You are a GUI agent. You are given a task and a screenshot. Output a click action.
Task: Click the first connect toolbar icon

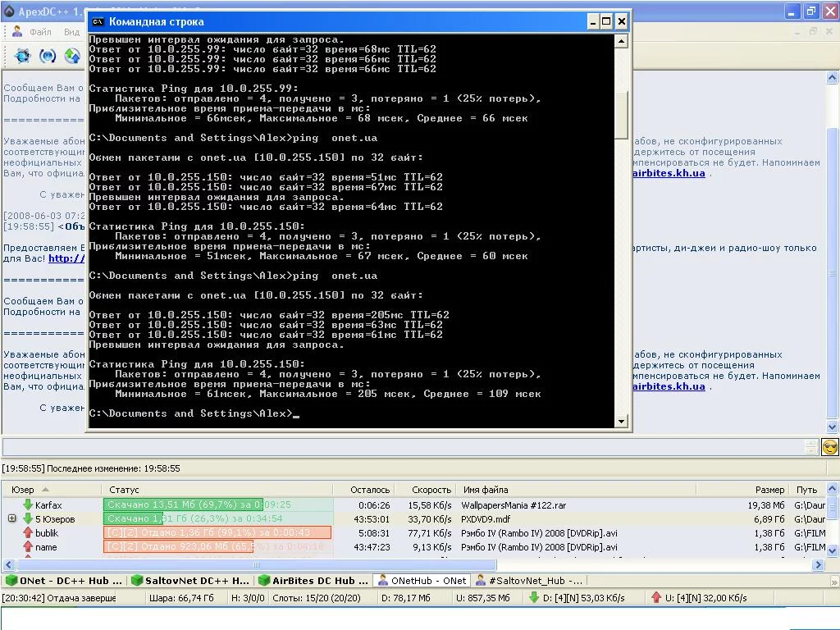22,56
